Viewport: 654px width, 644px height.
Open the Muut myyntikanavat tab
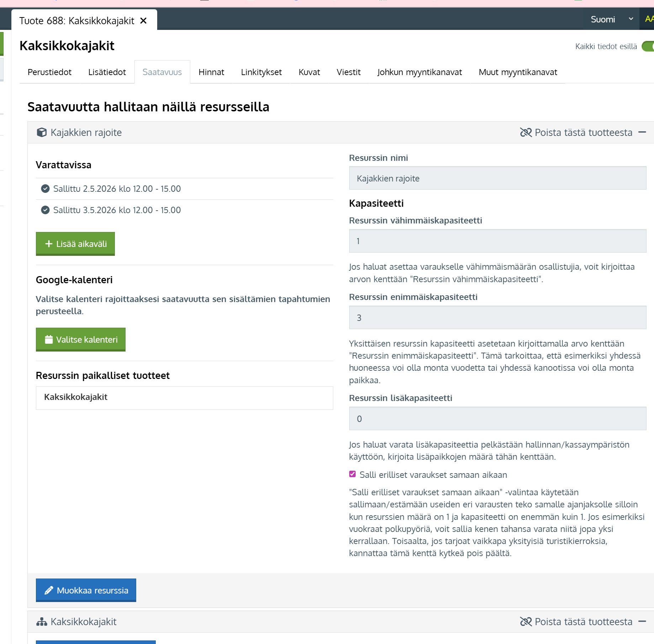tap(518, 72)
